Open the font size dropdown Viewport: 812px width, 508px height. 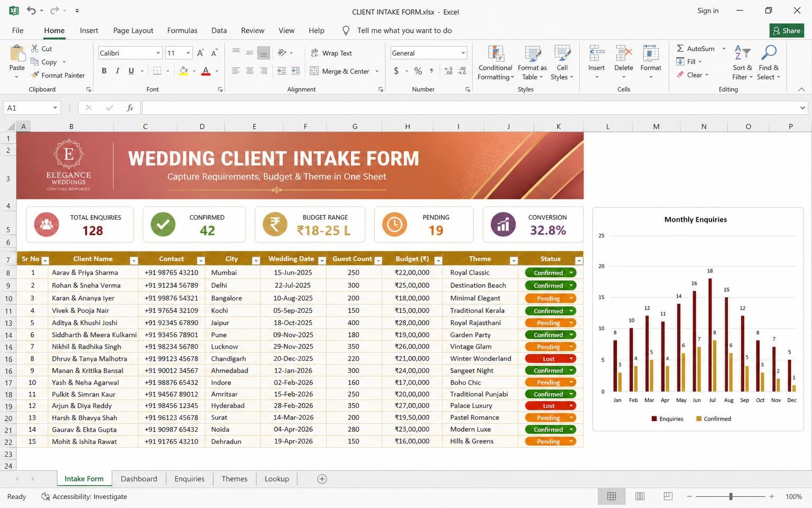point(188,53)
